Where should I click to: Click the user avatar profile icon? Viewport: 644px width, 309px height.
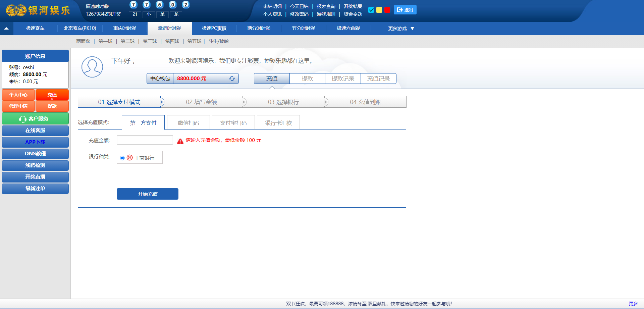[x=92, y=67]
